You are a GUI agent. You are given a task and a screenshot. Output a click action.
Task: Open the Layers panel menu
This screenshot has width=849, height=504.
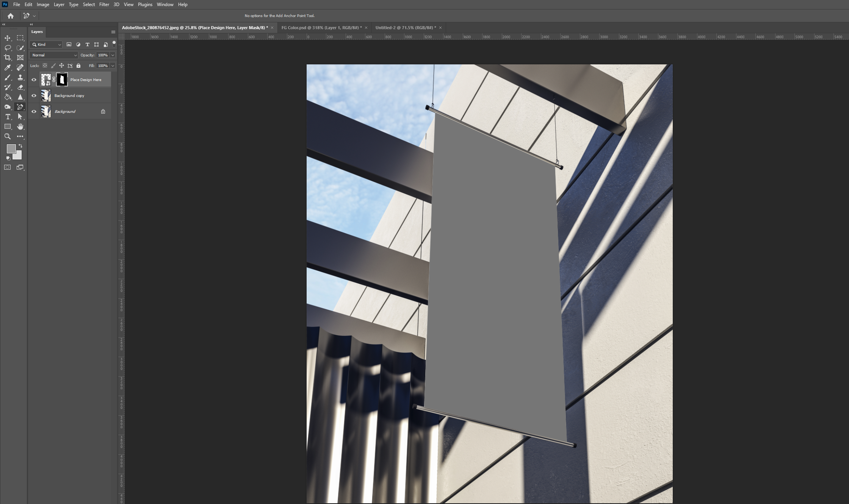(x=113, y=32)
